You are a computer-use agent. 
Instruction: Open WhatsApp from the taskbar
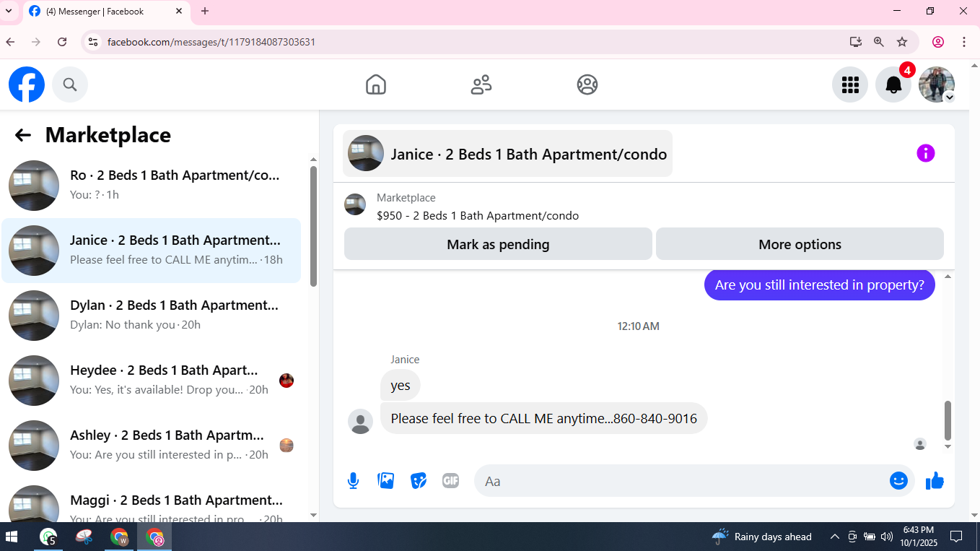[x=48, y=537]
